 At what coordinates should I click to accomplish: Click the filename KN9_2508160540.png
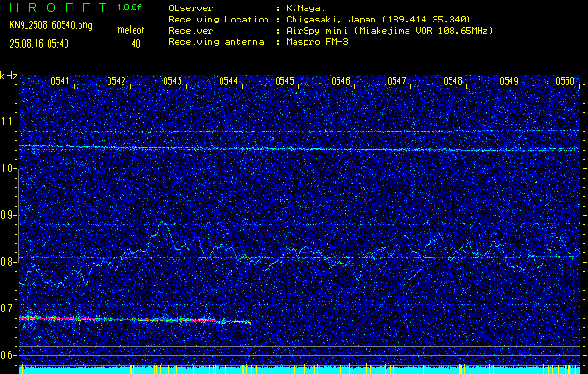50,25
